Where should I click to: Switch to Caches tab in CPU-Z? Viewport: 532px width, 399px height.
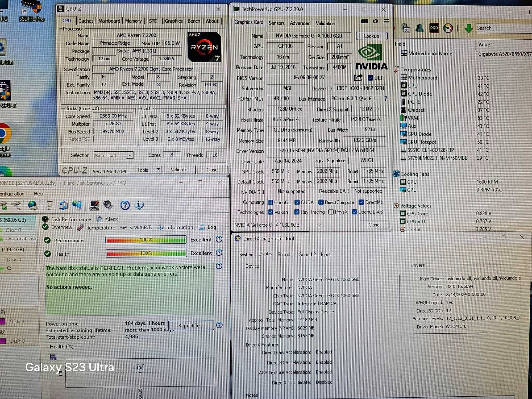(x=86, y=21)
